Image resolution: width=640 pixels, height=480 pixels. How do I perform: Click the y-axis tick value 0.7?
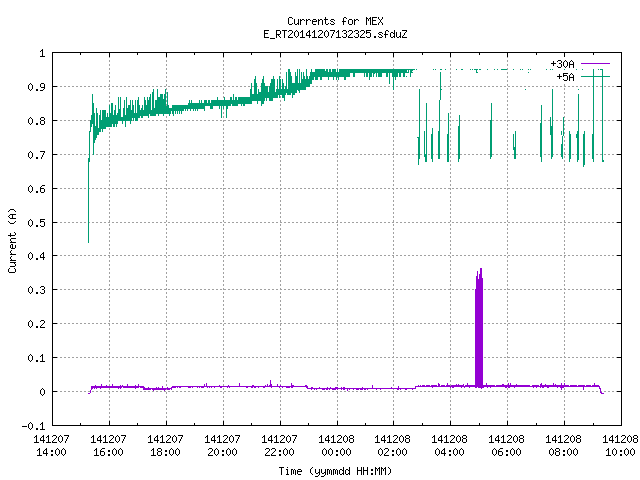(36, 155)
